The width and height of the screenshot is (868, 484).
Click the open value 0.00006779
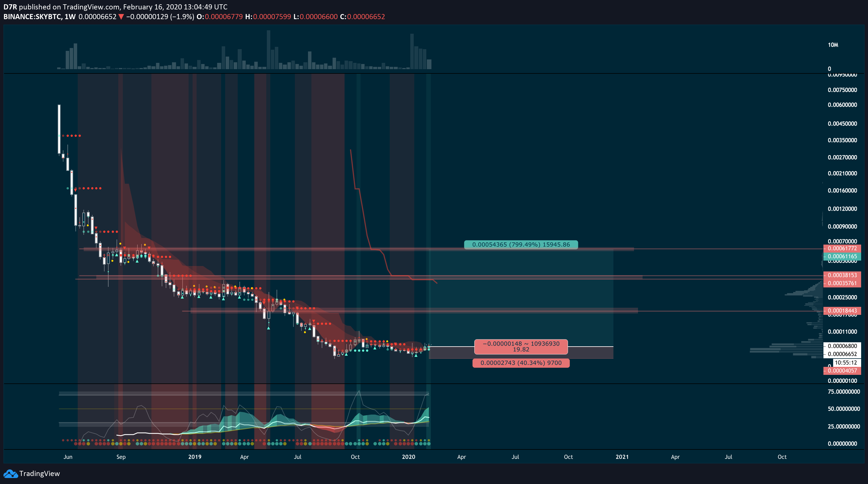coord(224,17)
